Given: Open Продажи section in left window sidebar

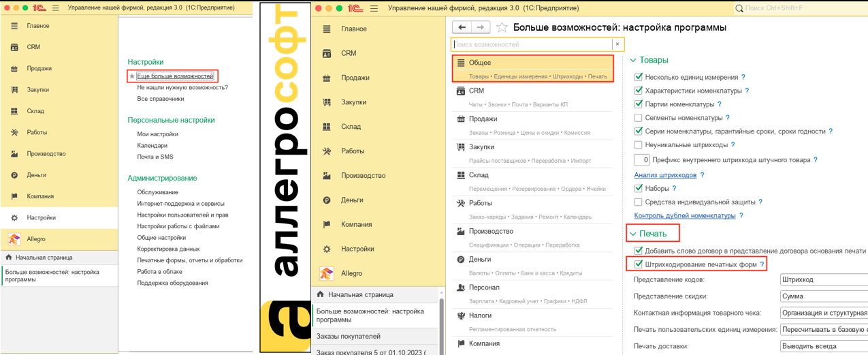Looking at the screenshot, I should click(x=39, y=68).
